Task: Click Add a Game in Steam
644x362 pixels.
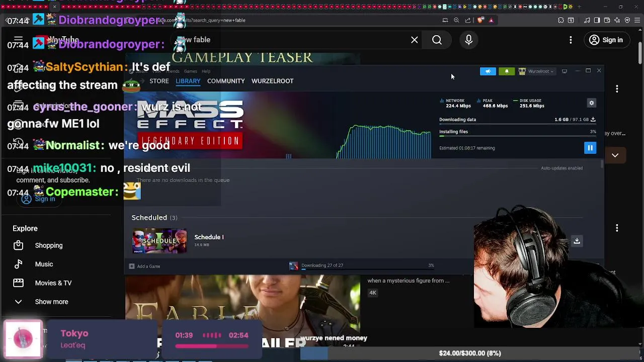Action: [x=144, y=266]
